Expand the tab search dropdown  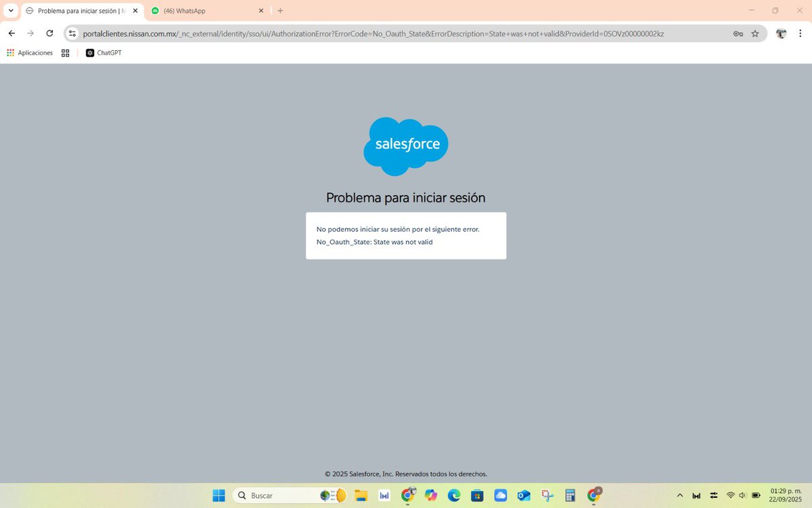(x=11, y=10)
